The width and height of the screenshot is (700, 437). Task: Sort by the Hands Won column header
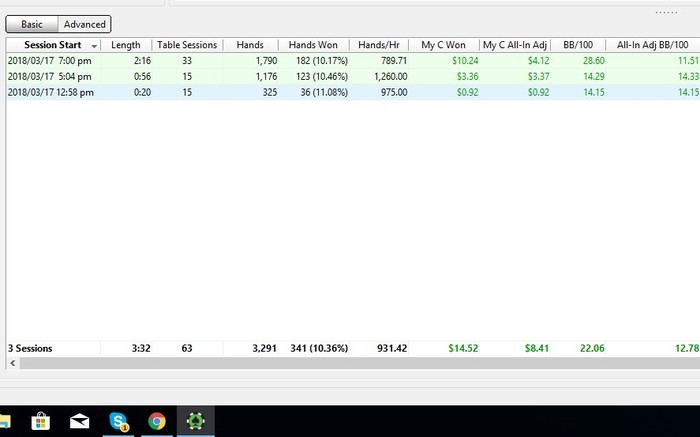click(313, 45)
